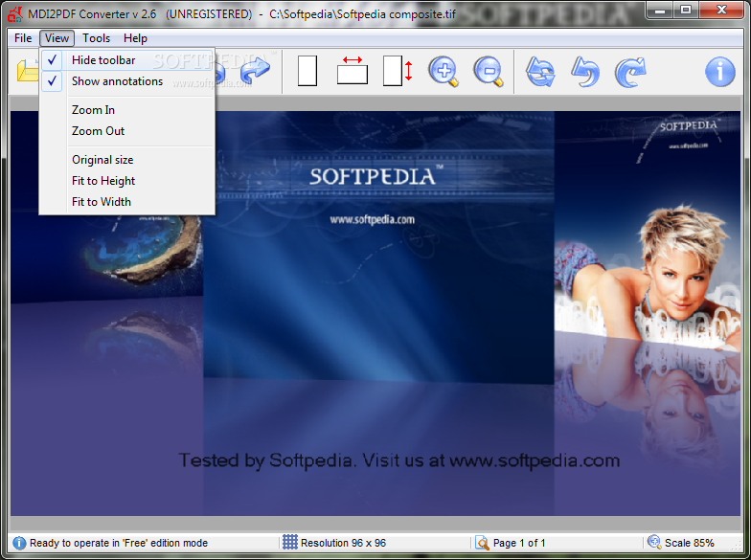751x560 pixels.
Task: Click the Zoom Out magnifier icon
Action: pyautogui.click(x=489, y=72)
